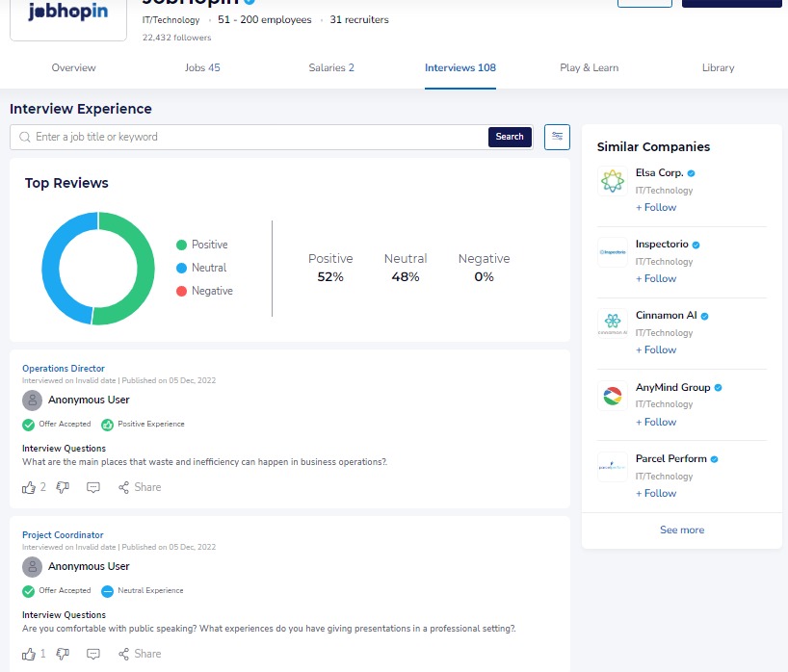Screen dimensions: 788x672
Task: Go to the Salaries 2 tab
Action: [331, 67]
